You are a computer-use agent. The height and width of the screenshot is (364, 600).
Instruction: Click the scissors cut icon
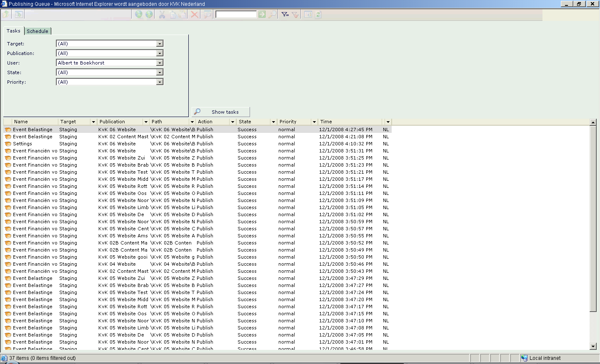[162, 15]
